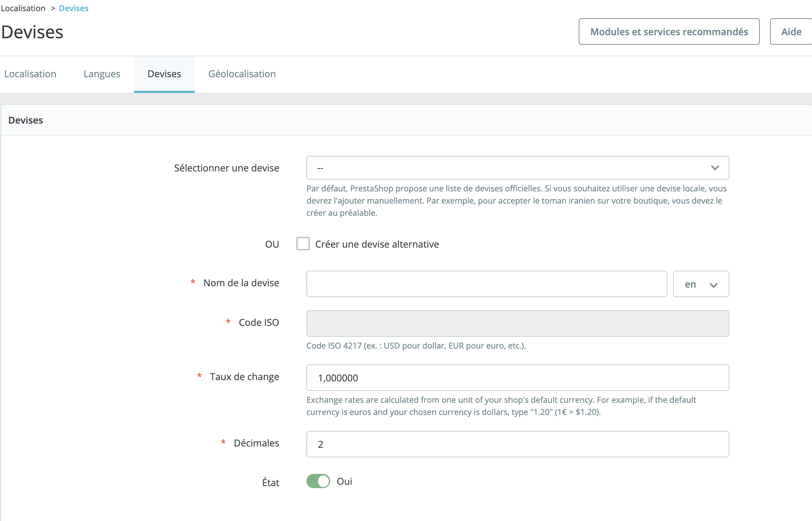Screen dimensions: 812x521
Task: Click the Créer une devise alternative label
Action: 377,244
